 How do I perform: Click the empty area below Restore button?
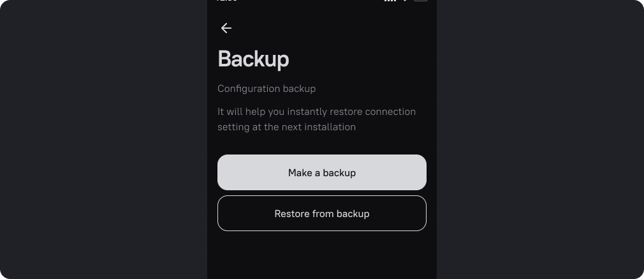(x=321, y=255)
